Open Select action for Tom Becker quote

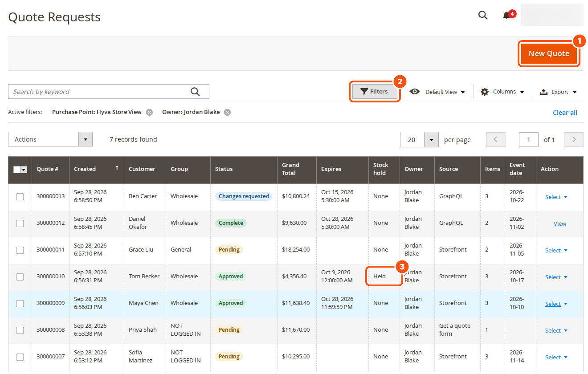click(556, 277)
